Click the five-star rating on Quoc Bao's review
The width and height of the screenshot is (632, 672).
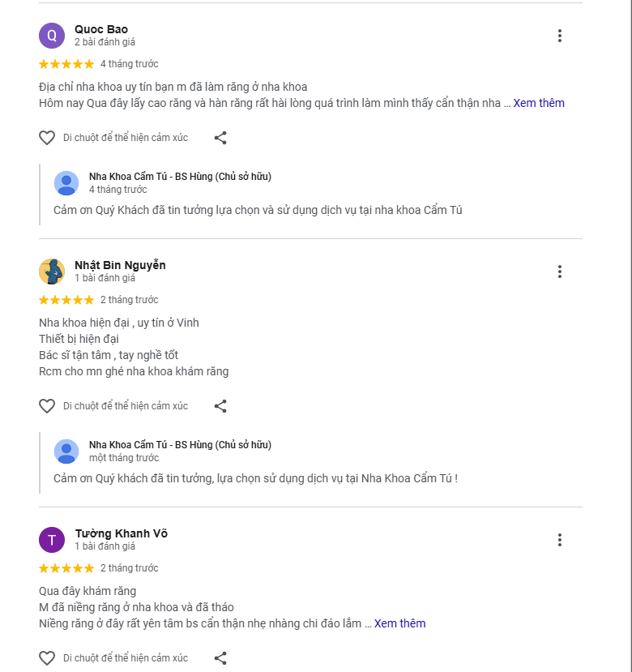tap(66, 64)
